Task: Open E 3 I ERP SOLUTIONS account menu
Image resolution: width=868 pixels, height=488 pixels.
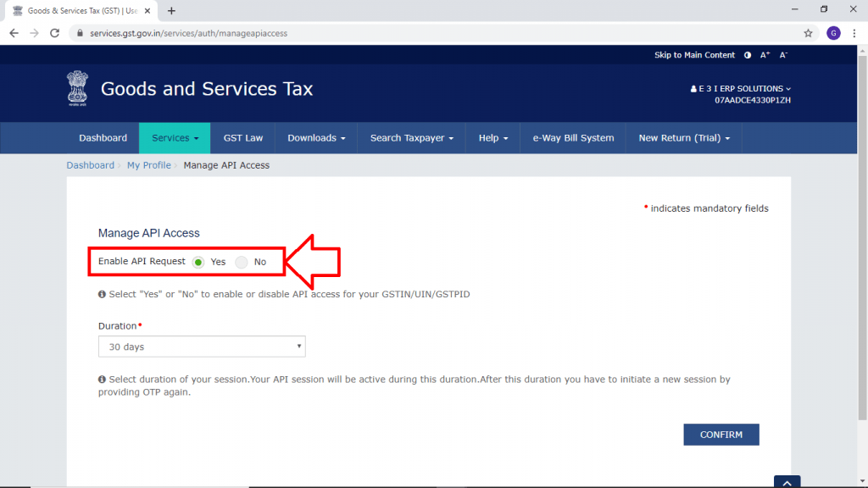Action: (743, 89)
